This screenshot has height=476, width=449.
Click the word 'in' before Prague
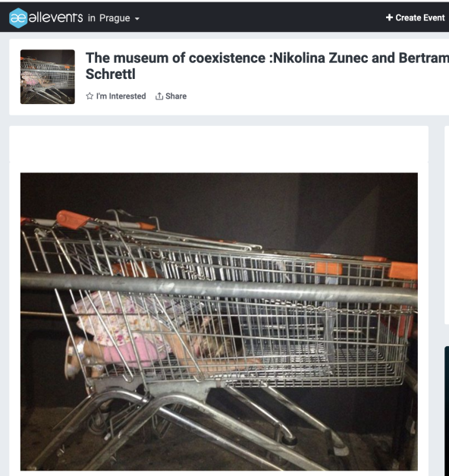tap(92, 18)
